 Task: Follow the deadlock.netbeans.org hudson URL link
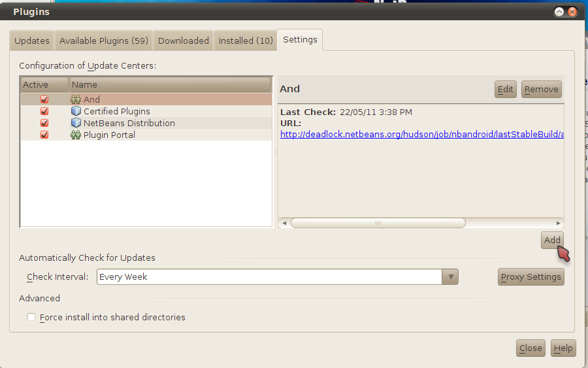(422, 134)
